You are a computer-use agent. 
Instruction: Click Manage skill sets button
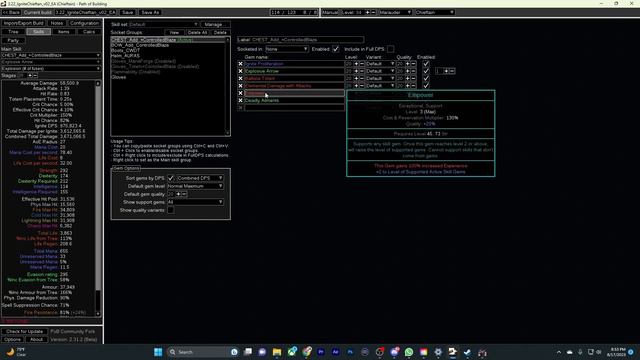pyautogui.click(x=213, y=24)
